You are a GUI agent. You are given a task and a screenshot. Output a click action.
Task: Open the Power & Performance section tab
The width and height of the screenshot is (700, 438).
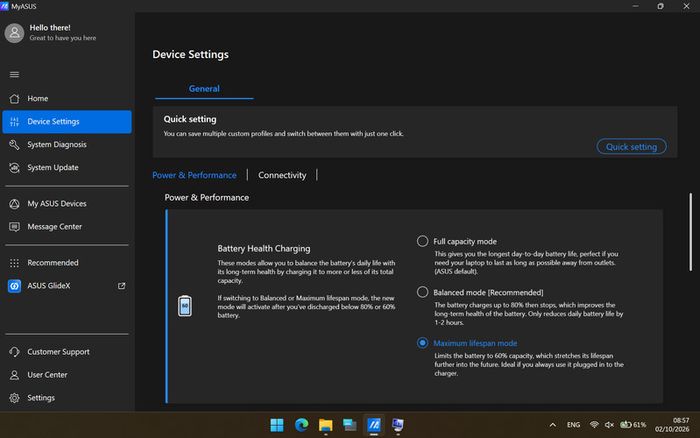tap(194, 175)
